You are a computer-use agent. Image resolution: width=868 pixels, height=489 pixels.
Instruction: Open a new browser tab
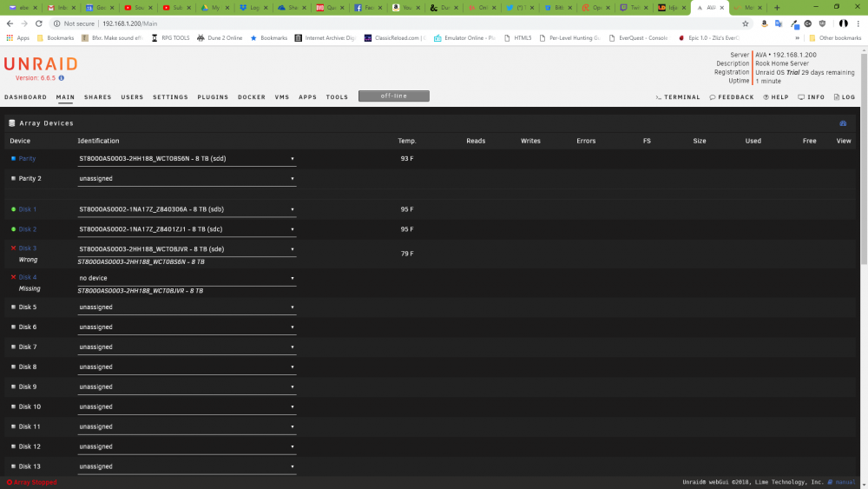click(x=777, y=8)
